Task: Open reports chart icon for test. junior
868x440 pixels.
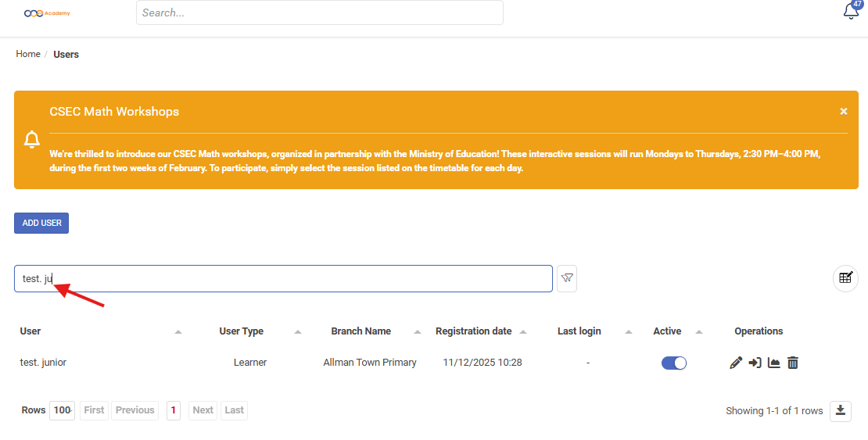Action: [x=773, y=363]
